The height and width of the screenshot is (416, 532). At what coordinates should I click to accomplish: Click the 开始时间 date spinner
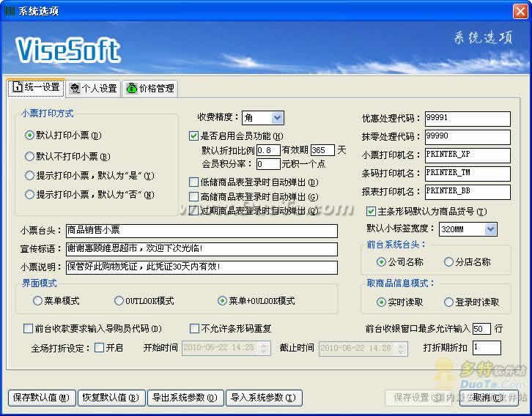pos(264,348)
